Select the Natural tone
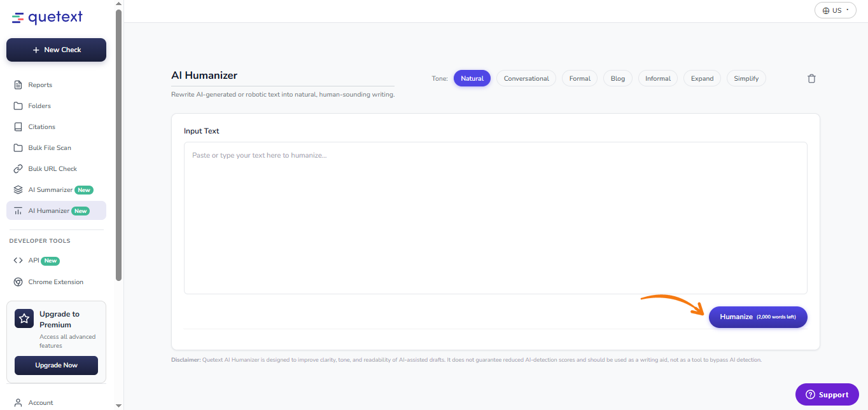The width and height of the screenshot is (868, 410). tap(472, 79)
